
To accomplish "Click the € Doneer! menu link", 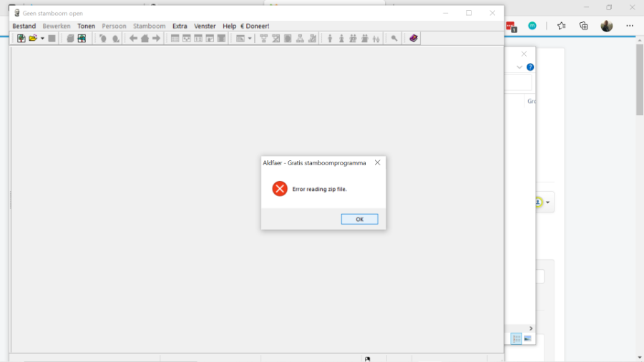I will [x=255, y=26].
